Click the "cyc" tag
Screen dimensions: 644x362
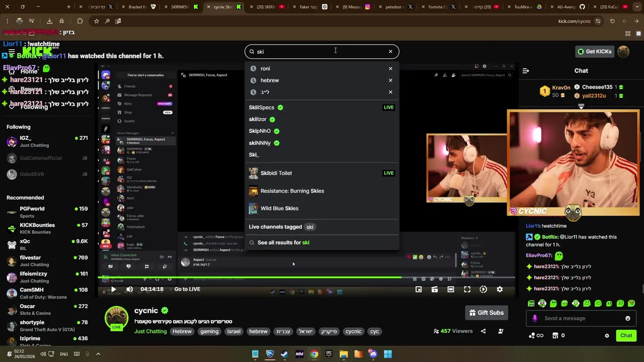[374, 331]
